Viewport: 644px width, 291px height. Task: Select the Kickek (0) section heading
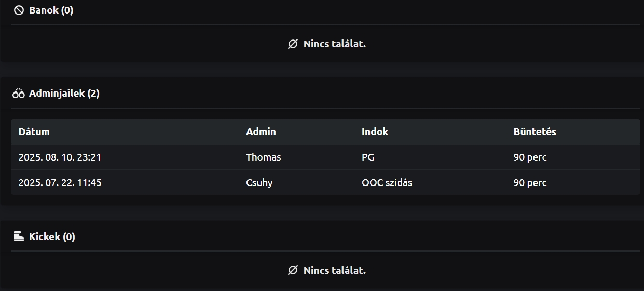tap(52, 236)
